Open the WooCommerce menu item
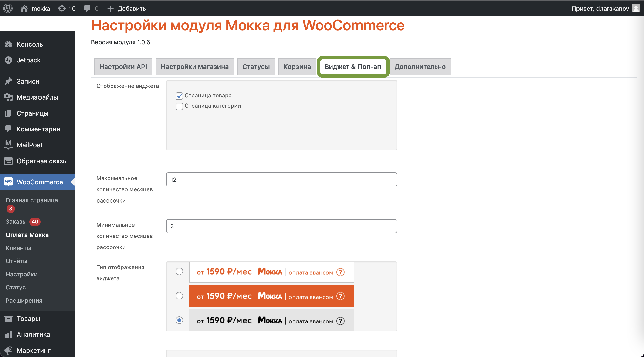Viewport: 644px width, 357px height. 37,182
